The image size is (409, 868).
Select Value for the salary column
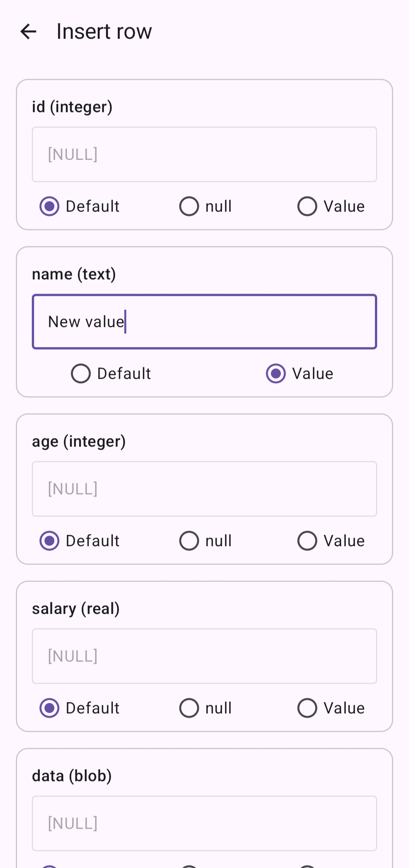(x=307, y=708)
